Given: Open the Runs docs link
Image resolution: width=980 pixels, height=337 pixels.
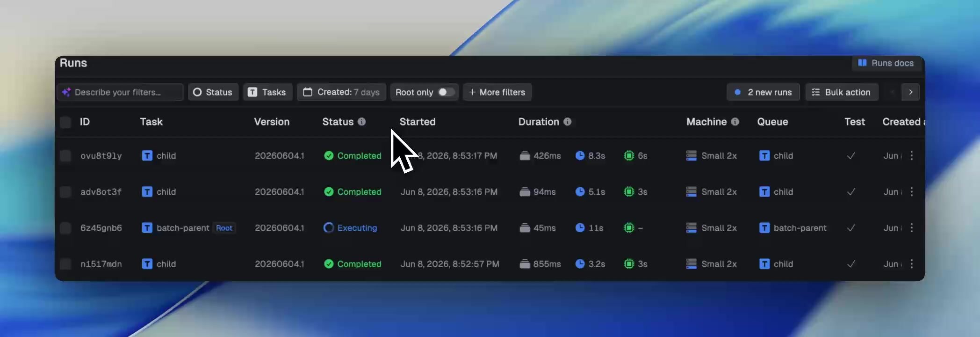Looking at the screenshot, I should 886,63.
